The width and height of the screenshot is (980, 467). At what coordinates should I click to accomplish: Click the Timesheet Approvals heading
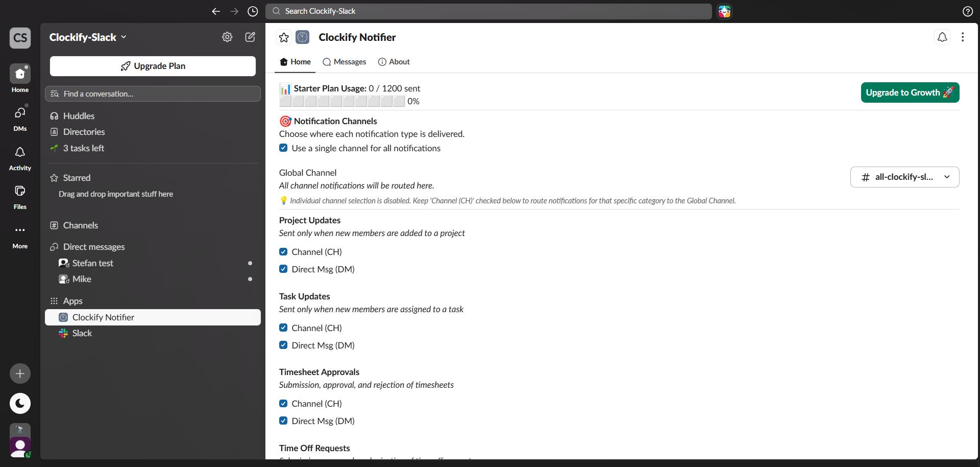(x=319, y=372)
